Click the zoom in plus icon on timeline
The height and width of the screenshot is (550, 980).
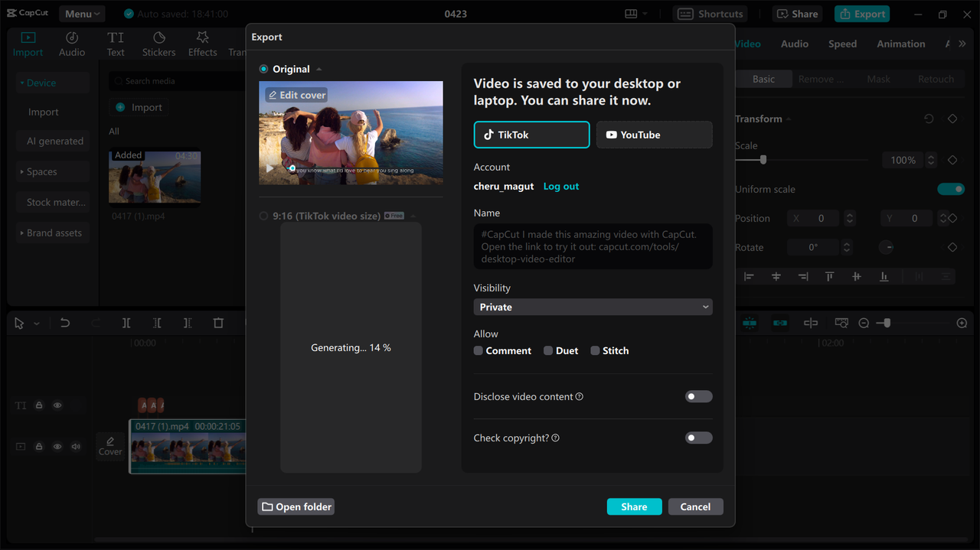click(962, 324)
